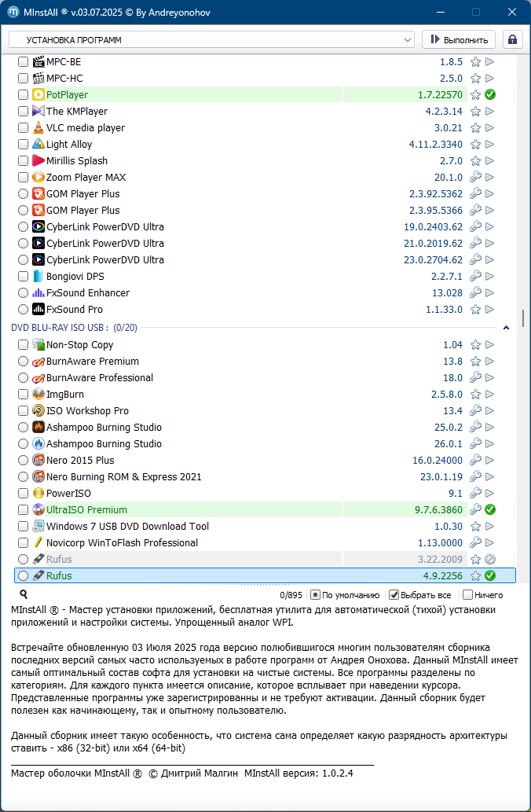This screenshot has height=812, width=531.
Task: Click the star icon in MPC-BE row
Action: tap(475, 61)
